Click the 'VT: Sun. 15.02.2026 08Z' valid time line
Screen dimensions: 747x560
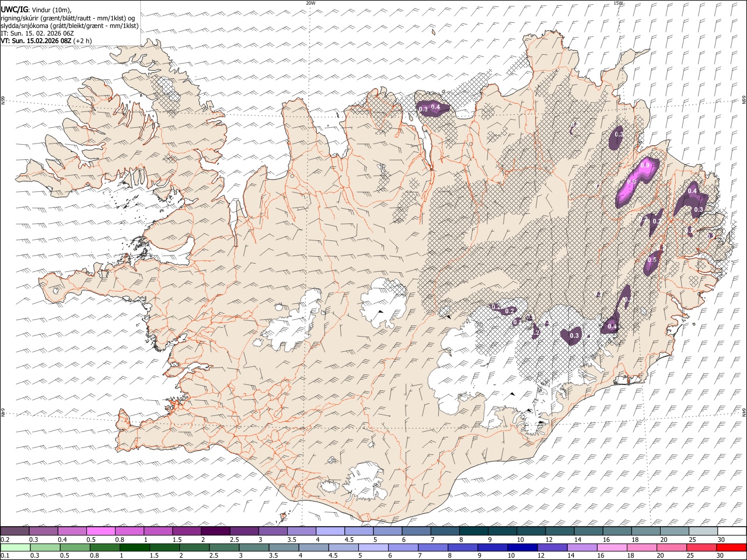(36, 41)
